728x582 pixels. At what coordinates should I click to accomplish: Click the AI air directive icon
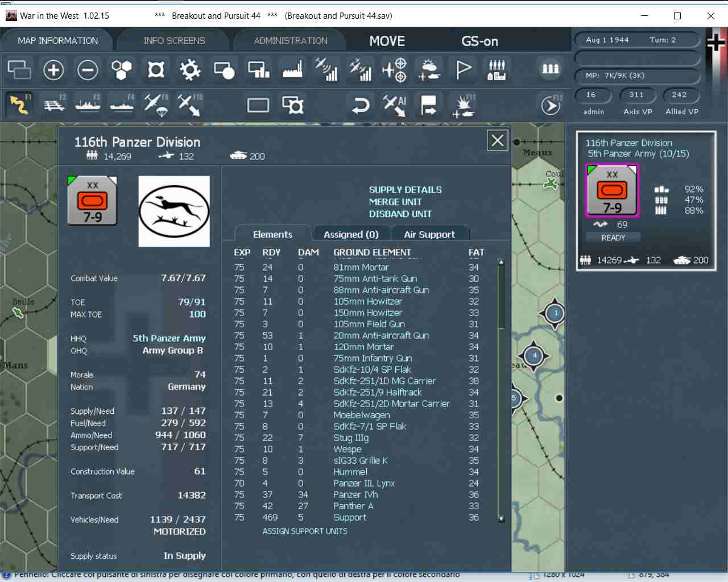[x=395, y=105]
